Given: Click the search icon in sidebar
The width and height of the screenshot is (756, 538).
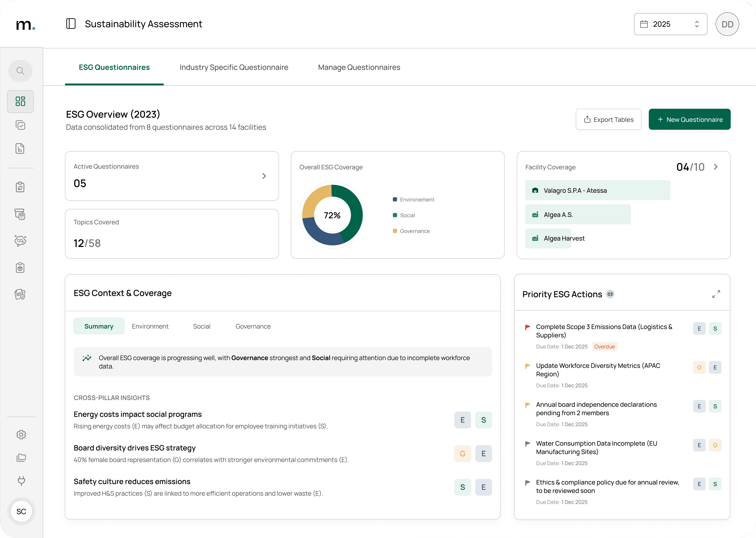Looking at the screenshot, I should [20, 71].
